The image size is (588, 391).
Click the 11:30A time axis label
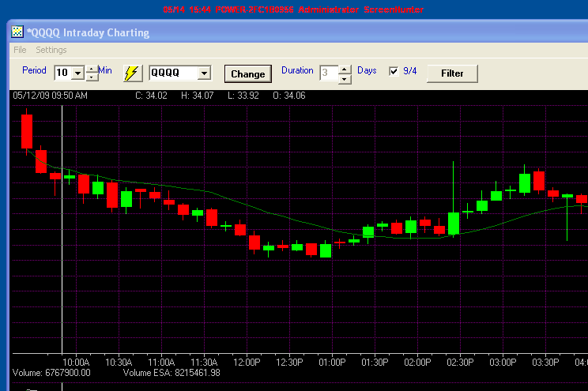204,362
